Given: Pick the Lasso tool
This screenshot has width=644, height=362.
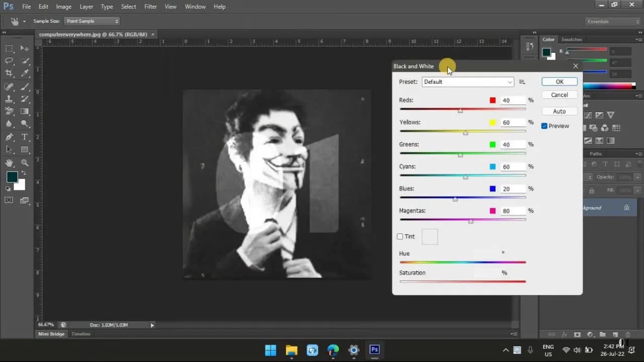Looking at the screenshot, I should pos(9,61).
